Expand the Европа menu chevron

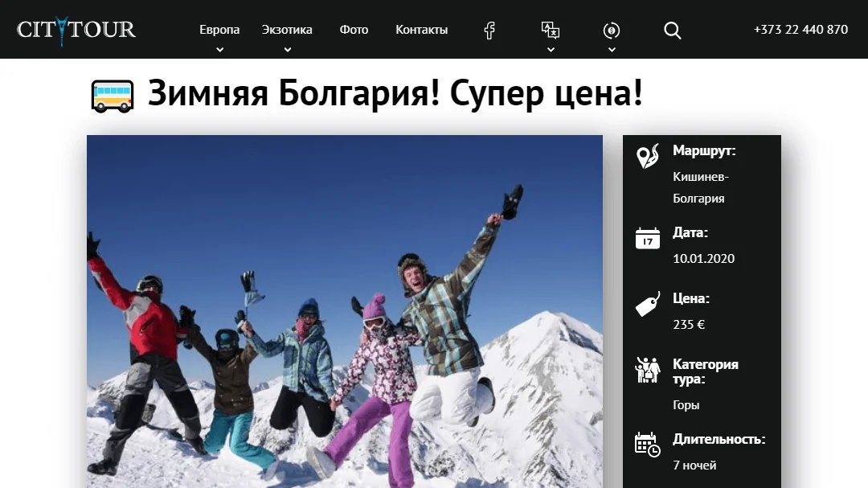[219, 50]
